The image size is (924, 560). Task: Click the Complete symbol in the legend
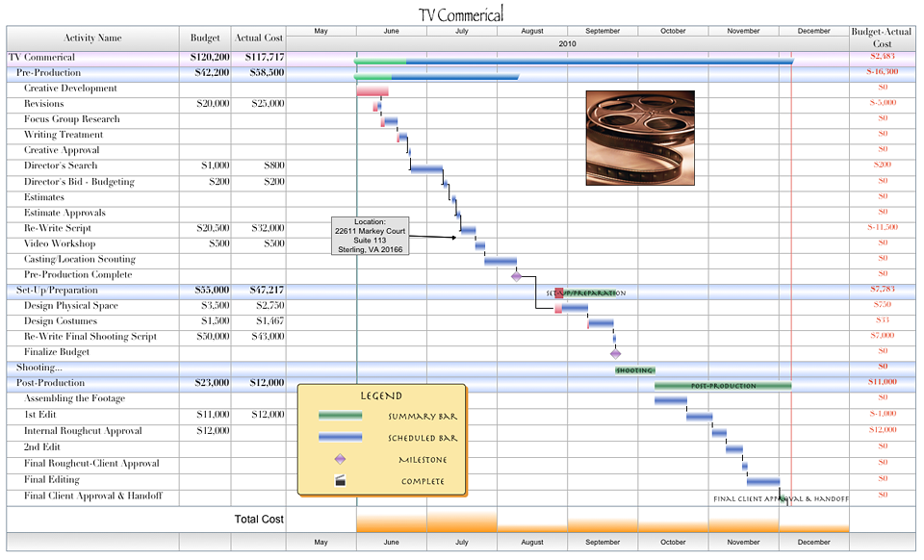[340, 480]
